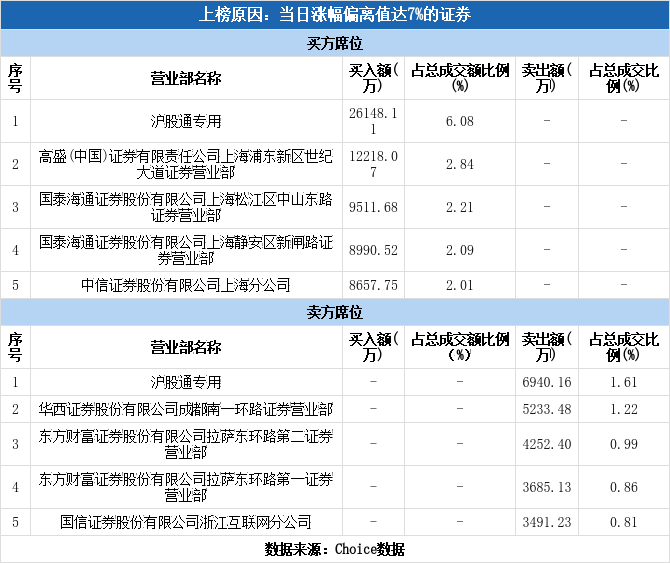Select 东方财富证券 拉萨东环路第二证券营业部
The image size is (670, 563).
[186, 444]
